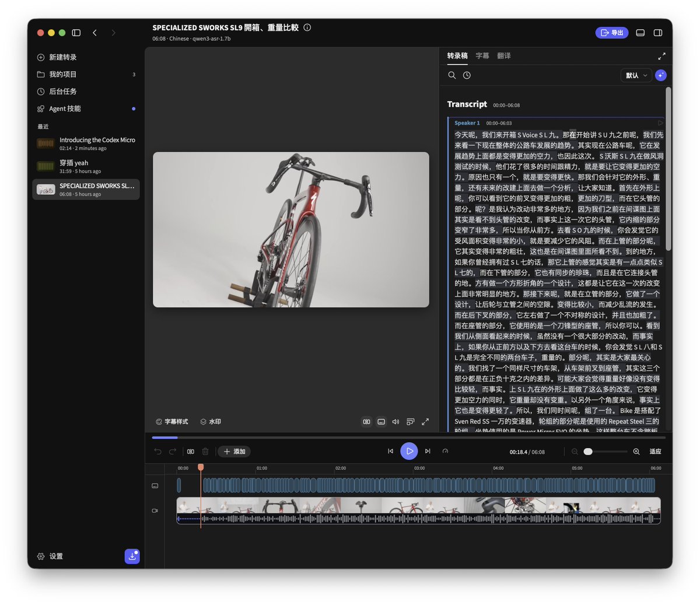Expand the transcript panel to fullscreen
The image size is (700, 605).
point(661,57)
